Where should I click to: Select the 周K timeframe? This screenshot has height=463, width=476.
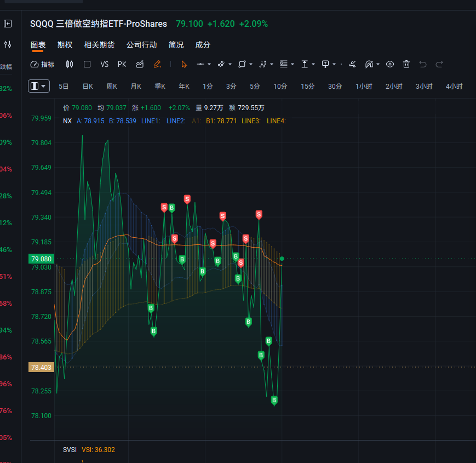coord(112,87)
